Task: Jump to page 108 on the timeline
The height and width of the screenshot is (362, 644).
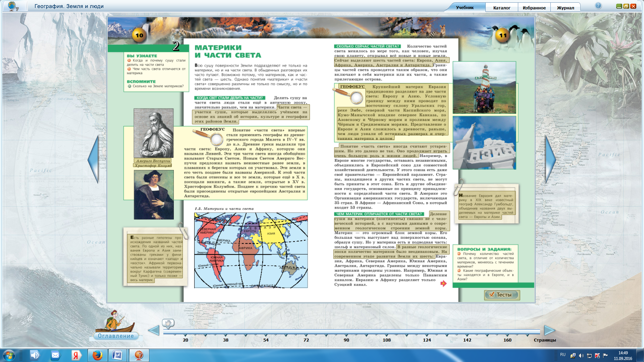Action: click(x=387, y=340)
